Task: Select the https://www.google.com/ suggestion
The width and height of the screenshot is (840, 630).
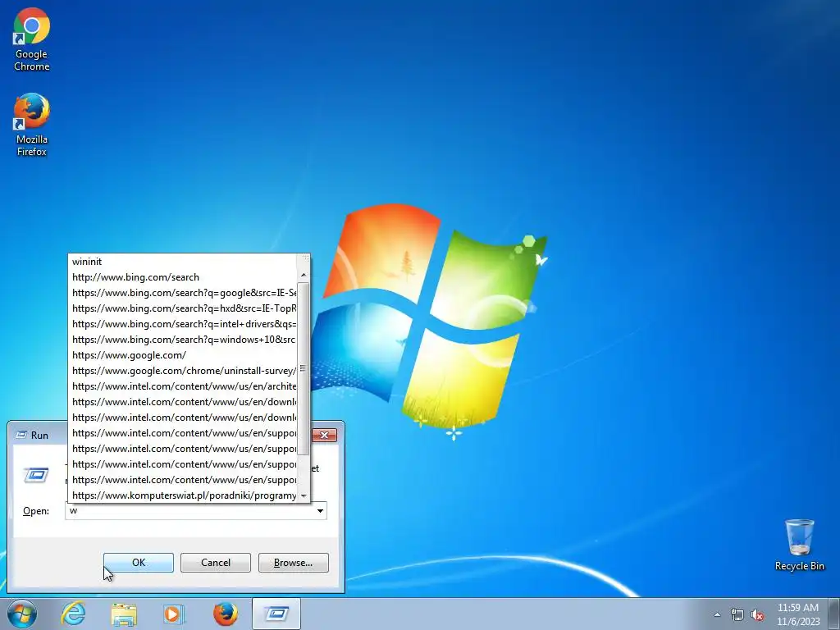Action: point(182,354)
